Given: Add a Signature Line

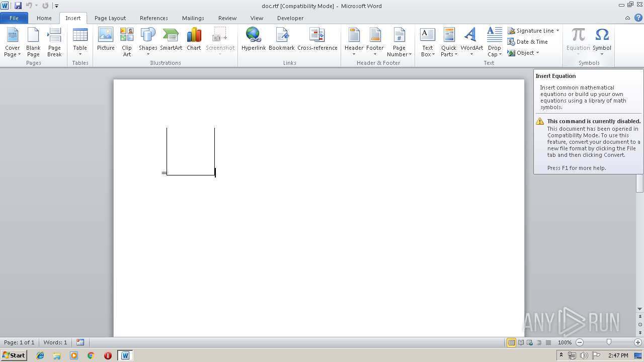Looking at the screenshot, I should tap(530, 31).
